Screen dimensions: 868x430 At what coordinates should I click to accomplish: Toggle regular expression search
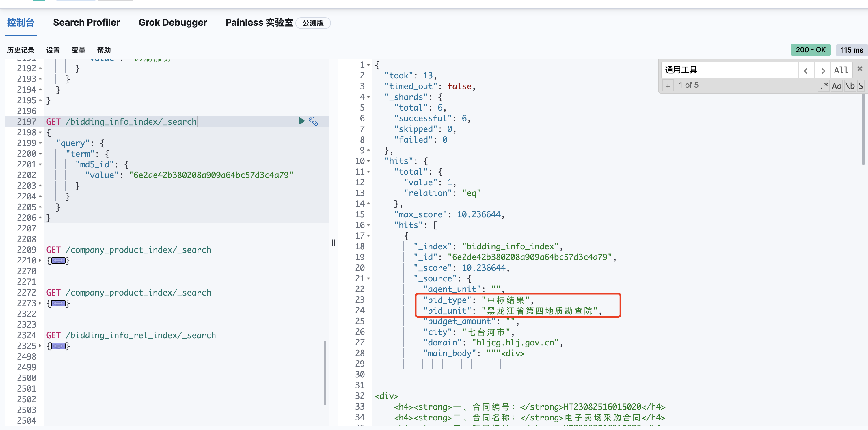point(824,85)
